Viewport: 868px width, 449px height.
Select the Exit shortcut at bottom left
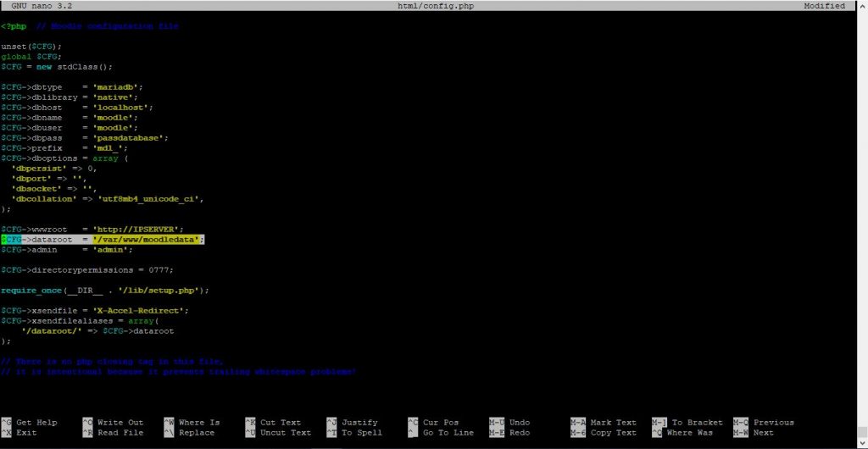(26, 432)
